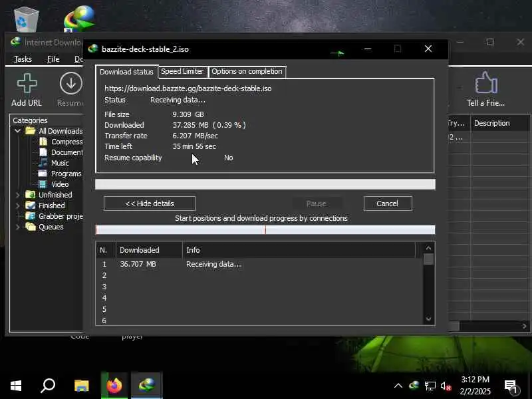Click the 6.207 MB/sec transfer rate

point(195,136)
